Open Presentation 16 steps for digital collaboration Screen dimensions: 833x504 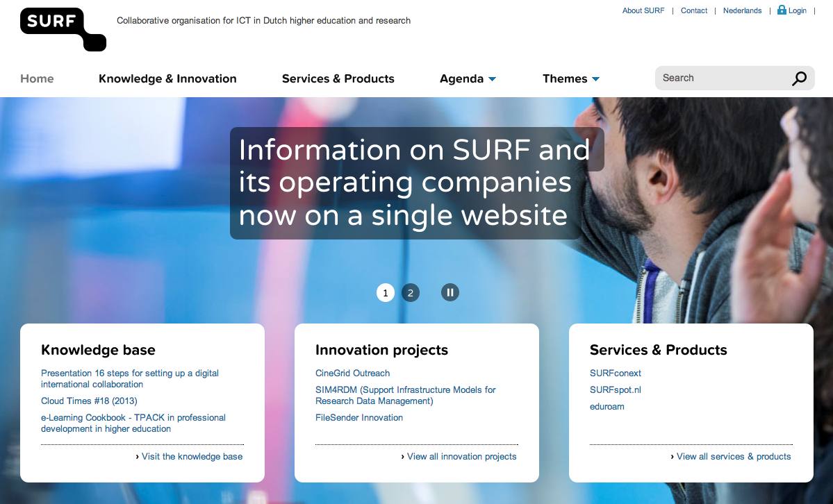point(130,378)
